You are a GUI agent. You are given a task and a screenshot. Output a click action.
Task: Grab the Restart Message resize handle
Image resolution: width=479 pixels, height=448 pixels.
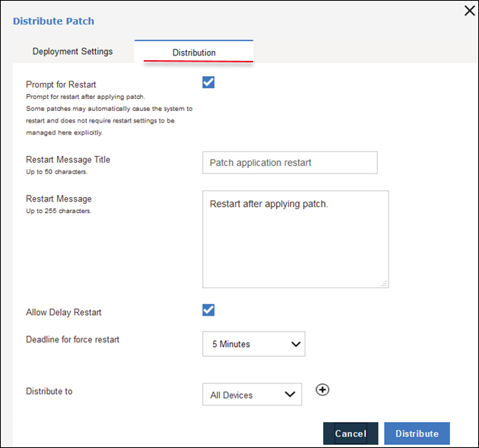coord(384,283)
